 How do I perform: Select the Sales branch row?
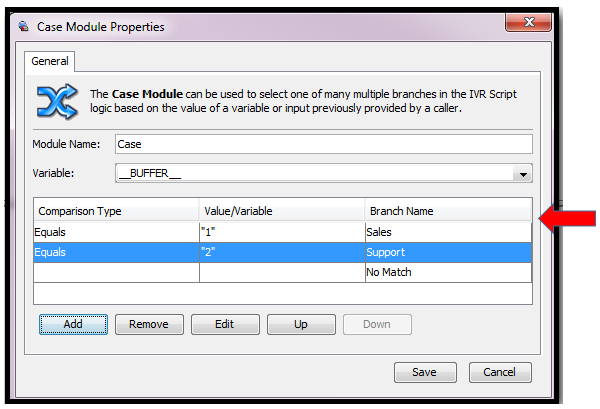(447, 231)
